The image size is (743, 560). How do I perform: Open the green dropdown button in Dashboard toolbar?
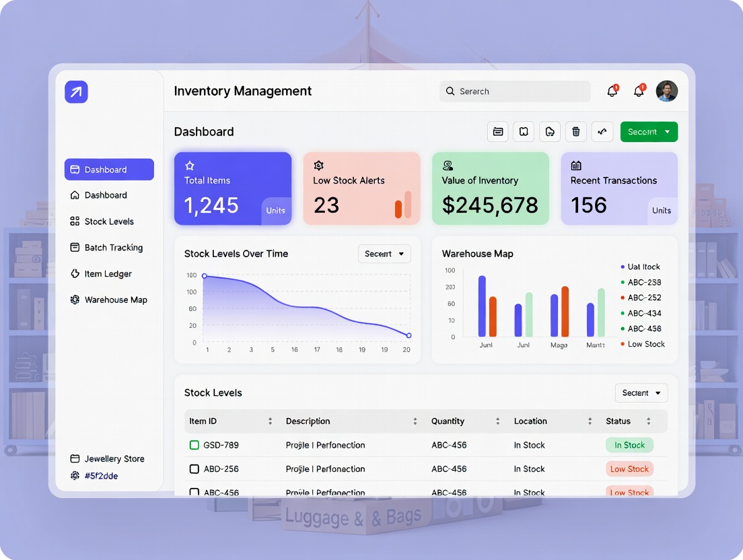click(x=649, y=132)
